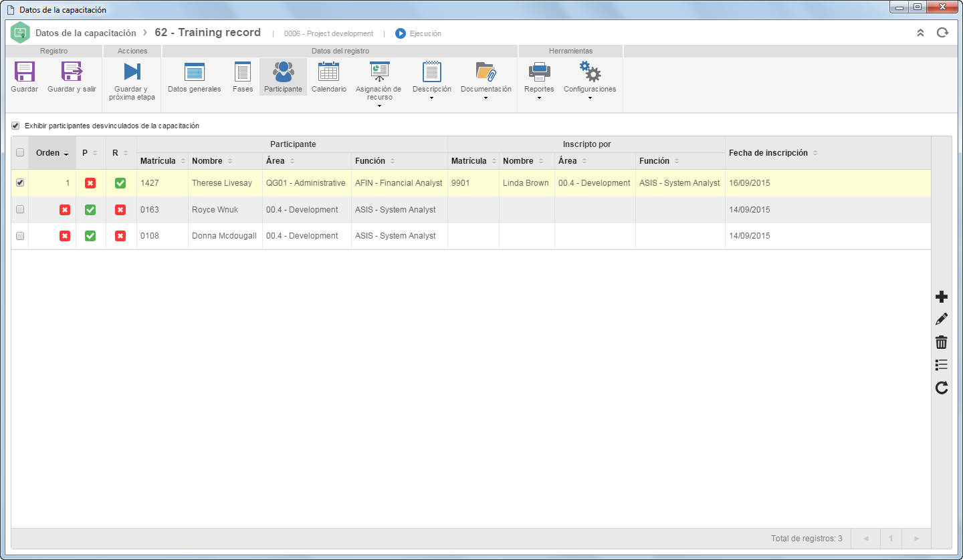Expand the Reportes dropdown arrow
The height and width of the screenshot is (560, 963).
539,98
